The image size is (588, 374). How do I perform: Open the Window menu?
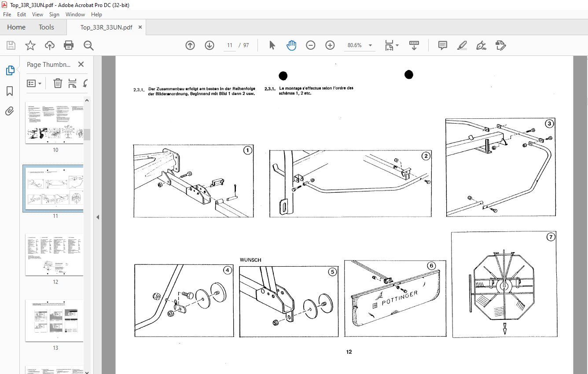tap(75, 15)
